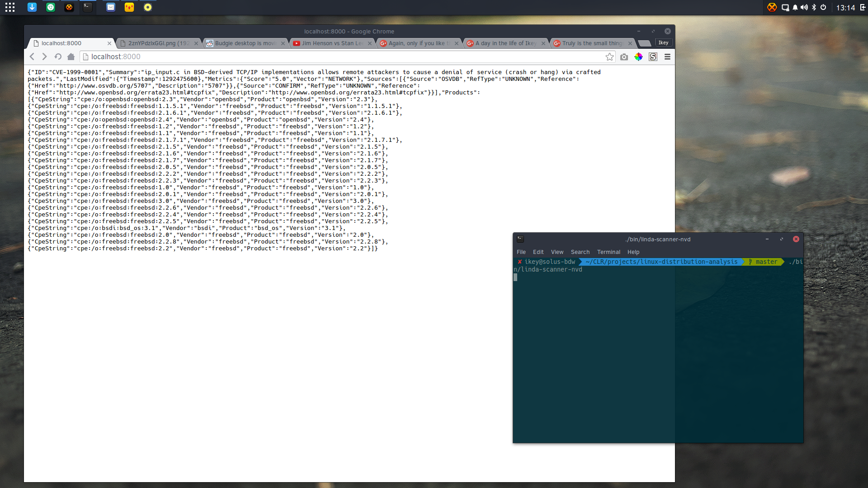The width and height of the screenshot is (868, 488).
Task: Open the Raven sidebar toggle at panel end
Action: [x=863, y=7]
